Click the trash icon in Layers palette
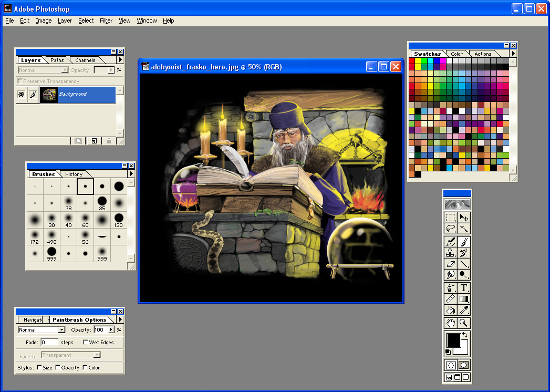550x392 pixels. pyautogui.click(x=109, y=141)
